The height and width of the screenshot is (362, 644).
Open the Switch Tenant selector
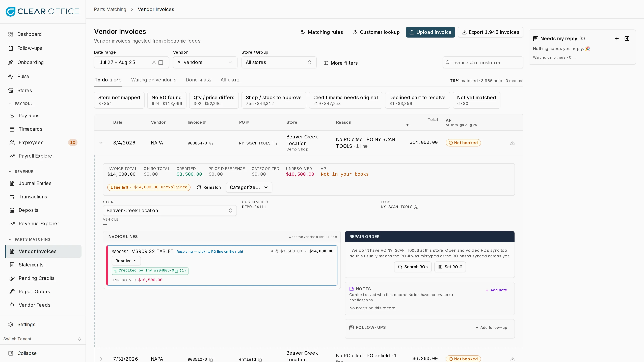(x=42, y=339)
